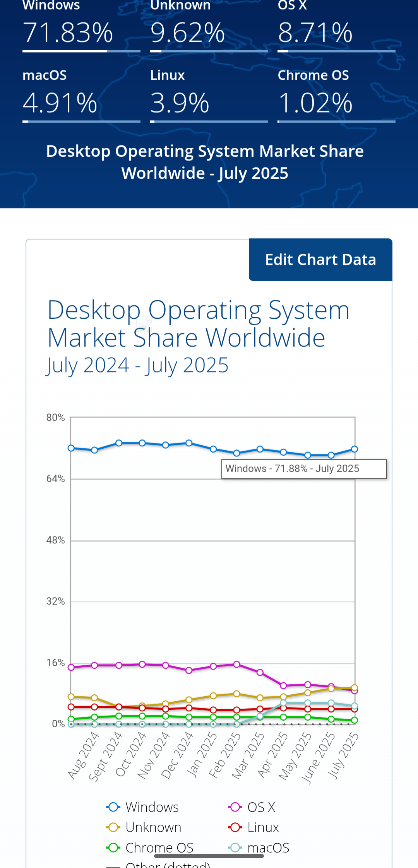Screen dimensions: 418x868
Task: Select Windows July 2025 data point
Action: [354, 449]
